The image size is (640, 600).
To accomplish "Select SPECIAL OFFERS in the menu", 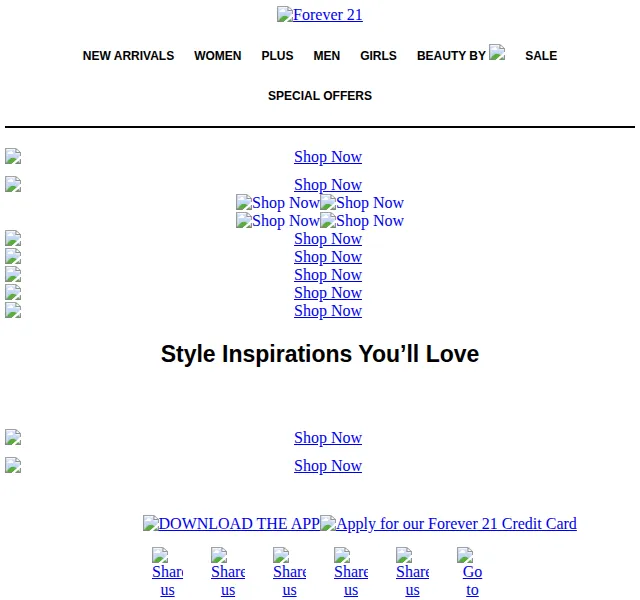I will pos(320,96).
